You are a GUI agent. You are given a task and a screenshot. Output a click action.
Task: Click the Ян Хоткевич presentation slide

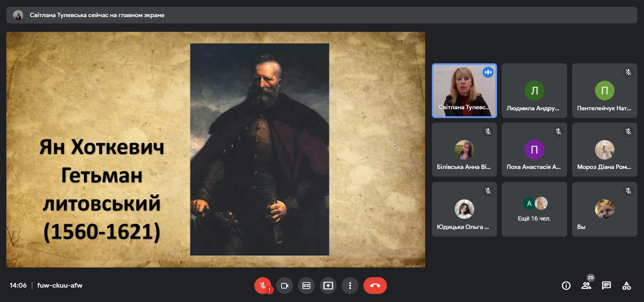pyautogui.click(x=215, y=149)
